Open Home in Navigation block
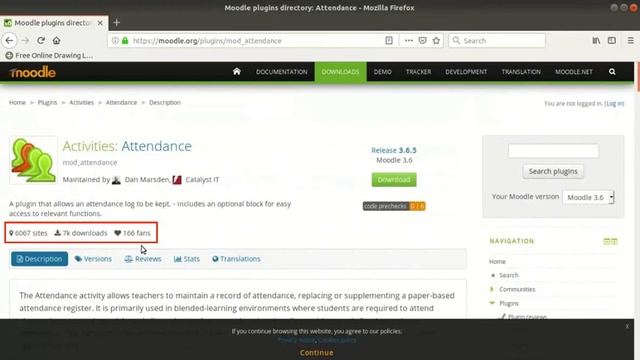Viewport: 640px width, 360px height. pos(497,262)
